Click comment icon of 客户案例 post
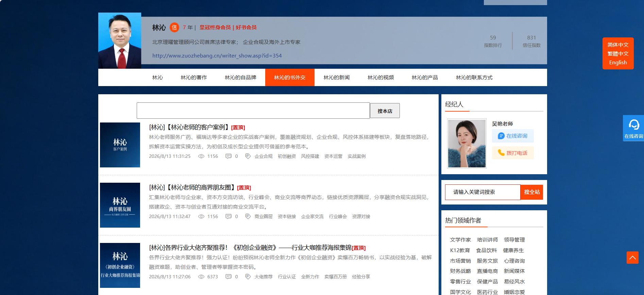Image resolution: width=644 pixels, height=295 pixels. pyautogui.click(x=228, y=156)
